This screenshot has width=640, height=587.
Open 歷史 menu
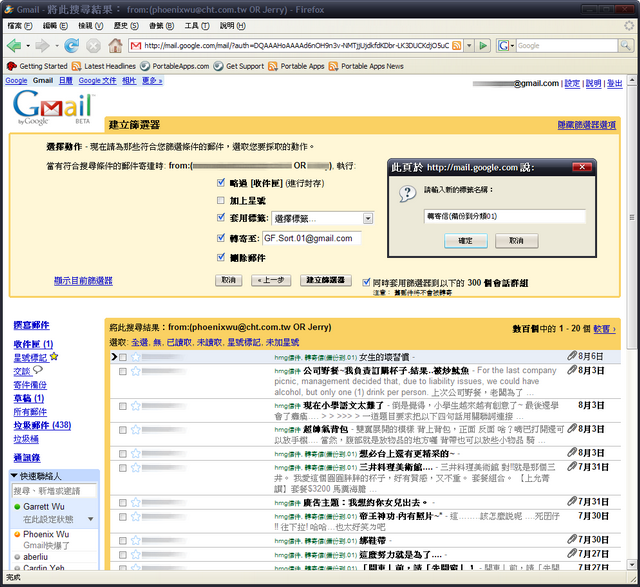[126, 26]
